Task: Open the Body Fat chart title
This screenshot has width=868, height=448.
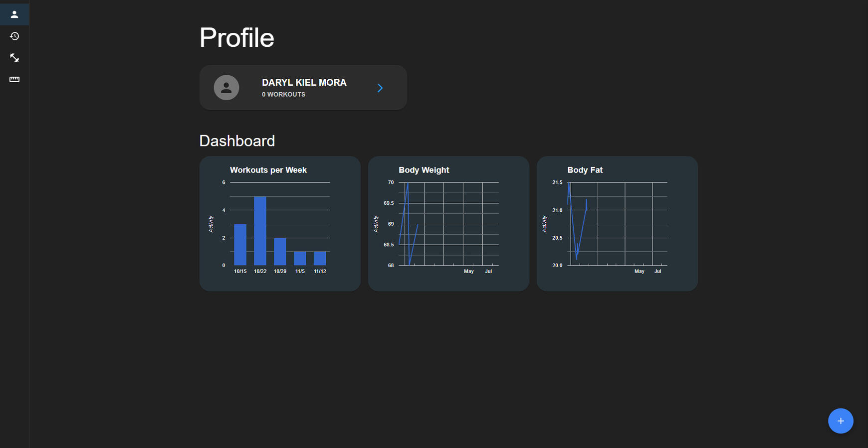Action: (x=585, y=170)
